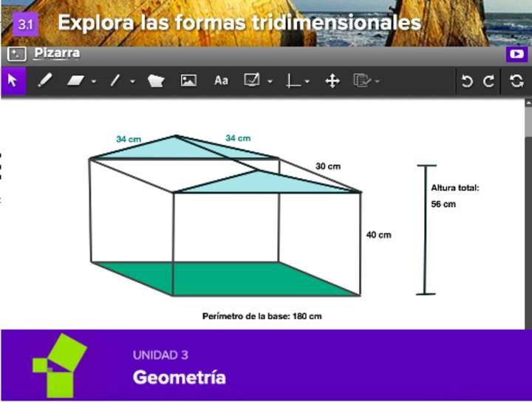The height and width of the screenshot is (402, 532).
Task: Reset the whiteboard with refresh icon
Action: (516, 81)
